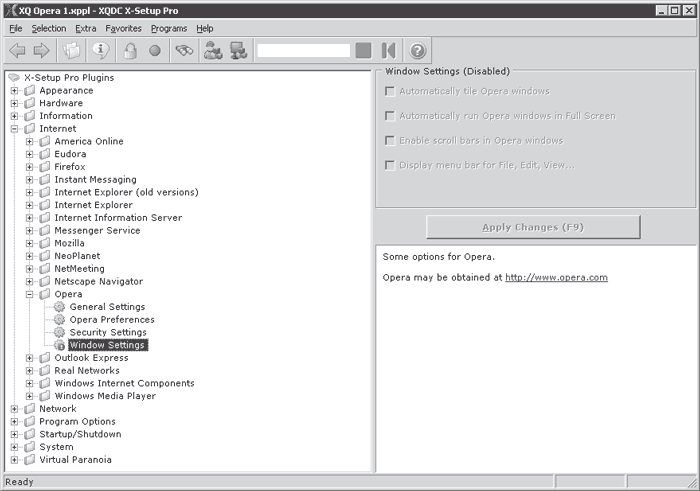This screenshot has height=491, width=700.
Task: Open the Programs menu
Action: coord(168,29)
